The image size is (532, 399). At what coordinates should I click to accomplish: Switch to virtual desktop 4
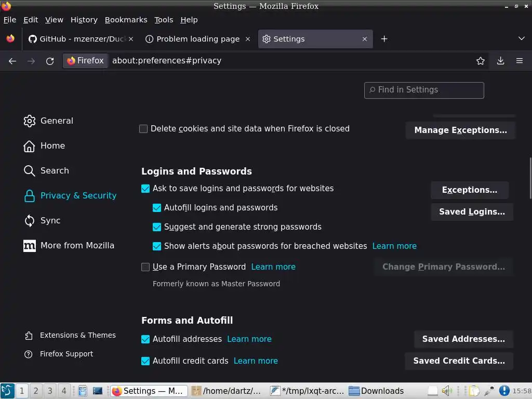[64, 391]
